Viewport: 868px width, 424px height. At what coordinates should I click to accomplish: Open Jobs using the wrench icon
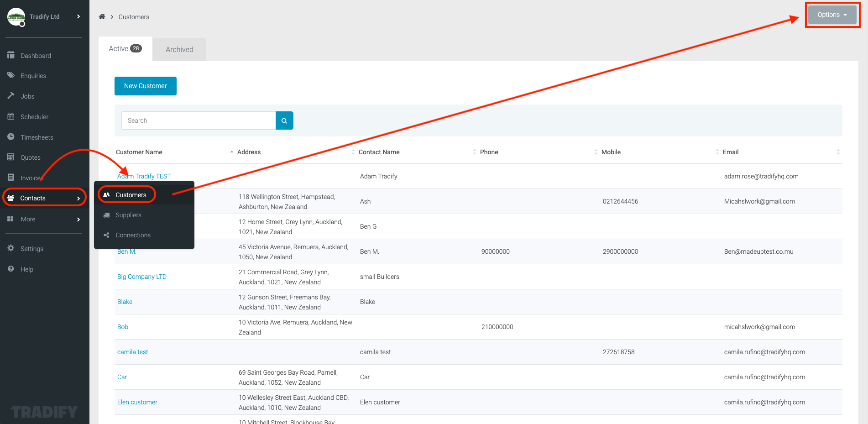coord(11,96)
